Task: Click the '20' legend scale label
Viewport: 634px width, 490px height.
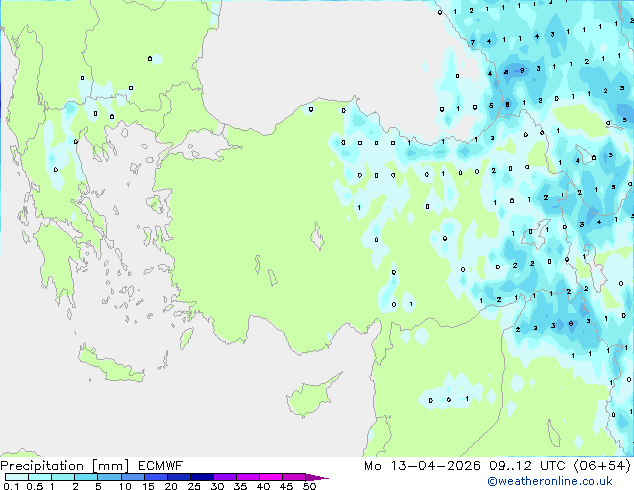Action: [x=171, y=486]
